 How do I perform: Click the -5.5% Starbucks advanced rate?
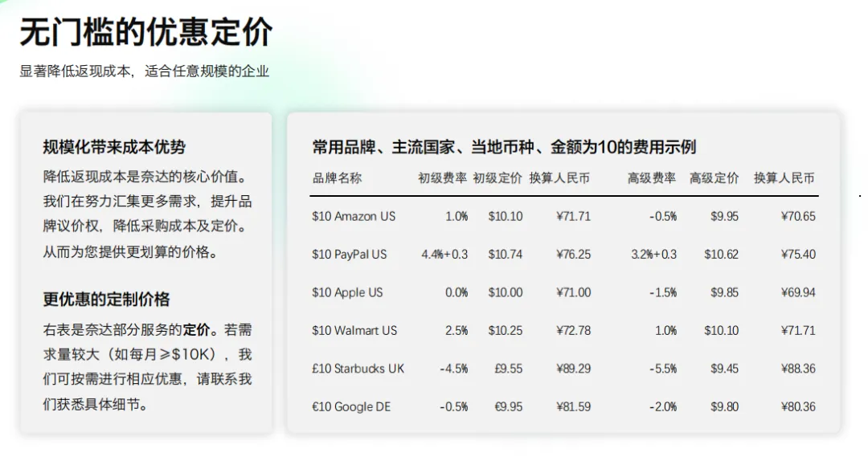663,369
